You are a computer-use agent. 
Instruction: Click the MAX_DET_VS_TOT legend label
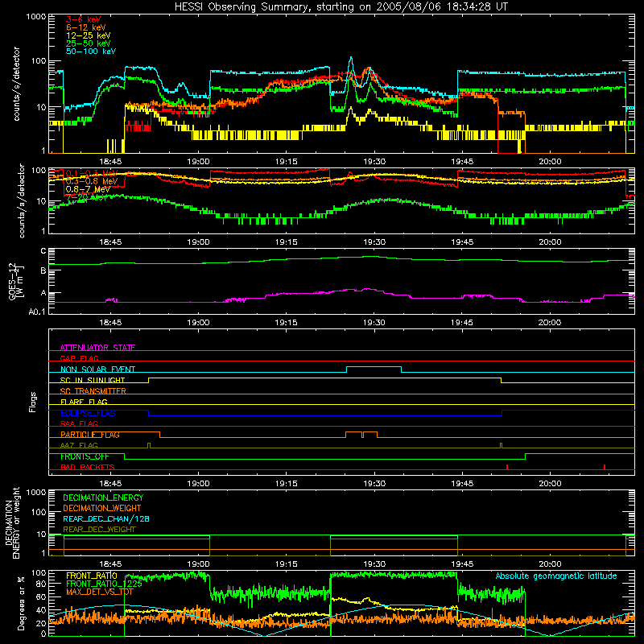(100, 592)
